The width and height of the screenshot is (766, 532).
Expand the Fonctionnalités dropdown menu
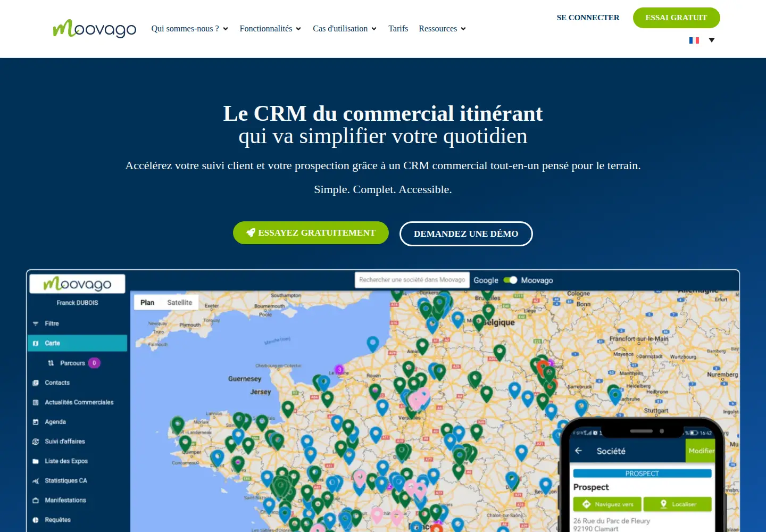[x=270, y=29]
